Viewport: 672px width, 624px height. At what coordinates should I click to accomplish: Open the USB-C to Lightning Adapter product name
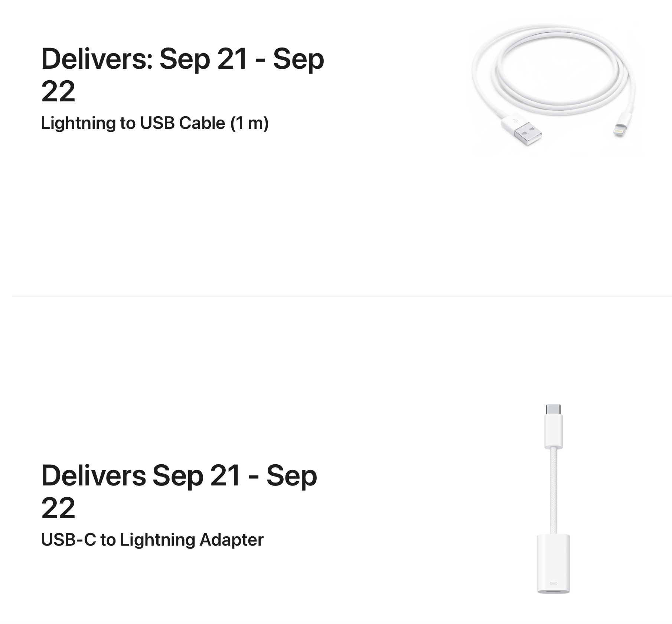point(152,540)
